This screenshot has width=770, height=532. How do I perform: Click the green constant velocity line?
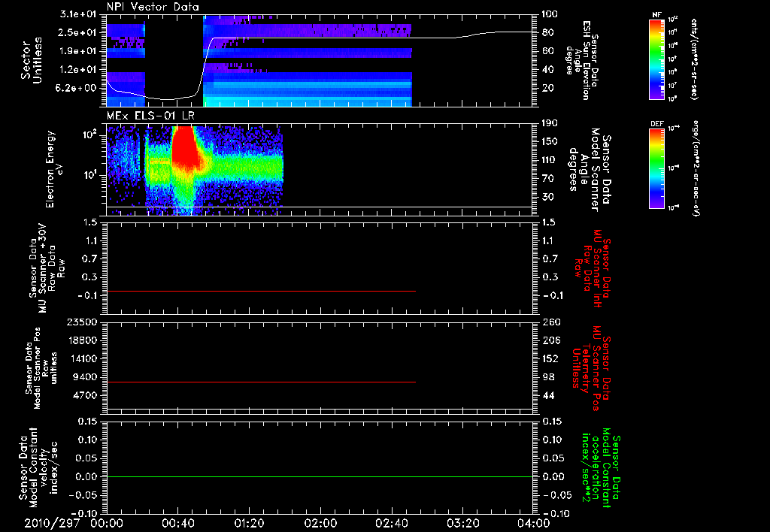pyautogui.click(x=319, y=476)
